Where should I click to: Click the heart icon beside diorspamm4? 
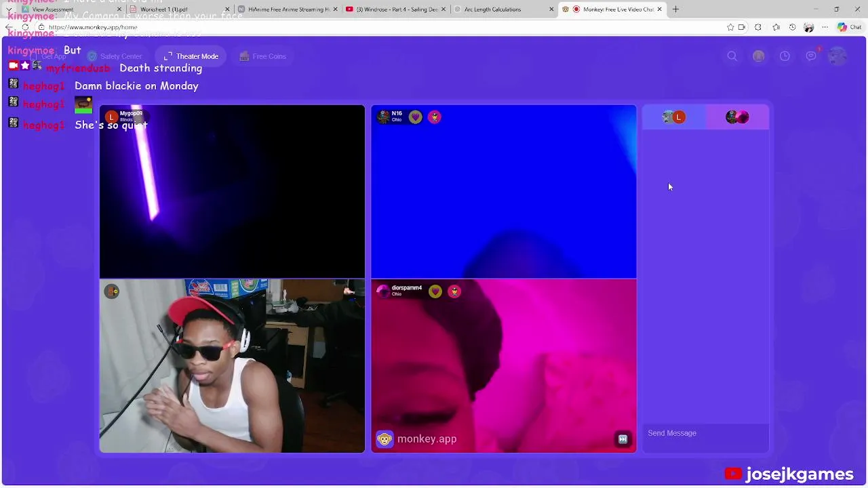[x=435, y=291]
